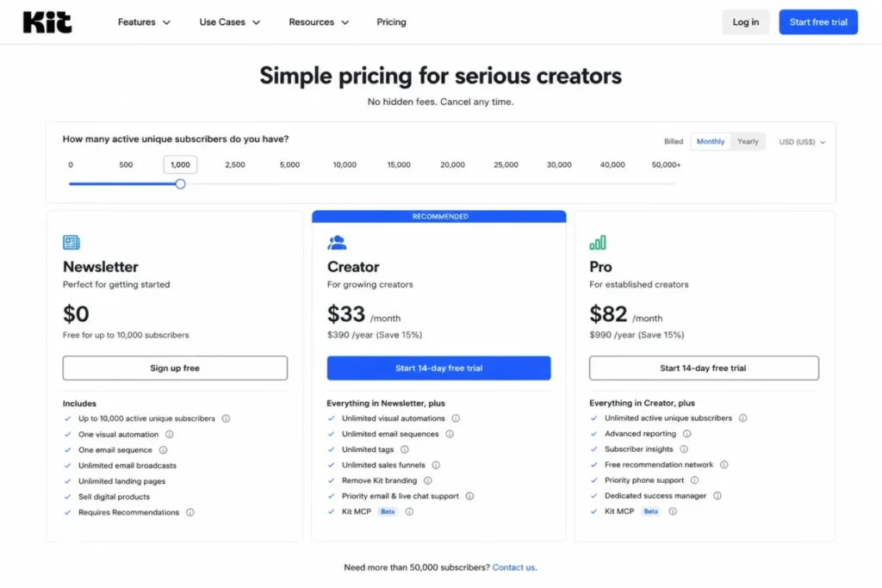Screen dimensions: 882x588
Task: Click the Log in button
Action: pyautogui.click(x=745, y=22)
